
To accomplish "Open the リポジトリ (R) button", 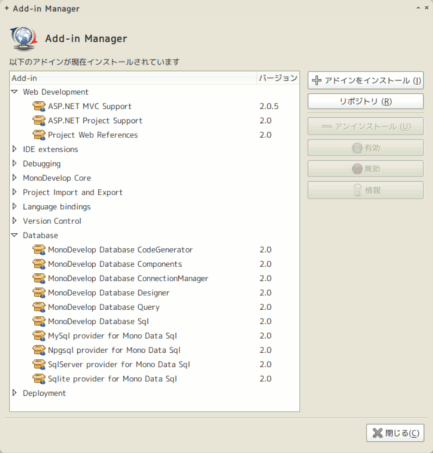I will pos(366,101).
